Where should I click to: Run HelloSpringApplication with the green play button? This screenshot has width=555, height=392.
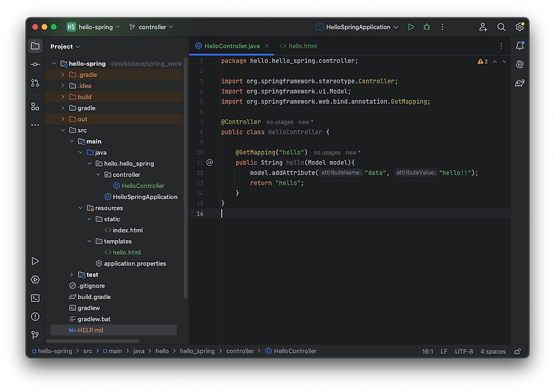(x=411, y=27)
